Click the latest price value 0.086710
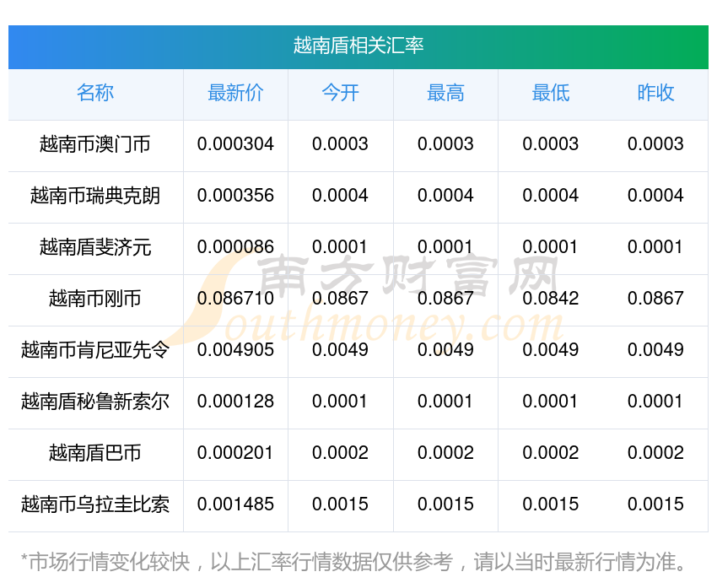717x588 pixels. tap(235, 299)
